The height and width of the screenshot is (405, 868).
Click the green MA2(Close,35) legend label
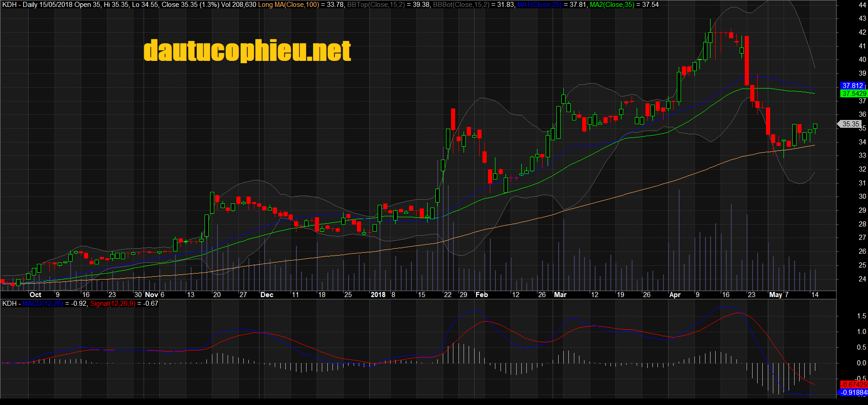pyautogui.click(x=612, y=5)
